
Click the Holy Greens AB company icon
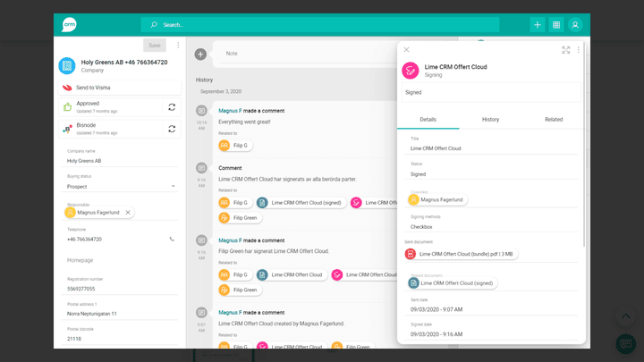click(x=67, y=65)
